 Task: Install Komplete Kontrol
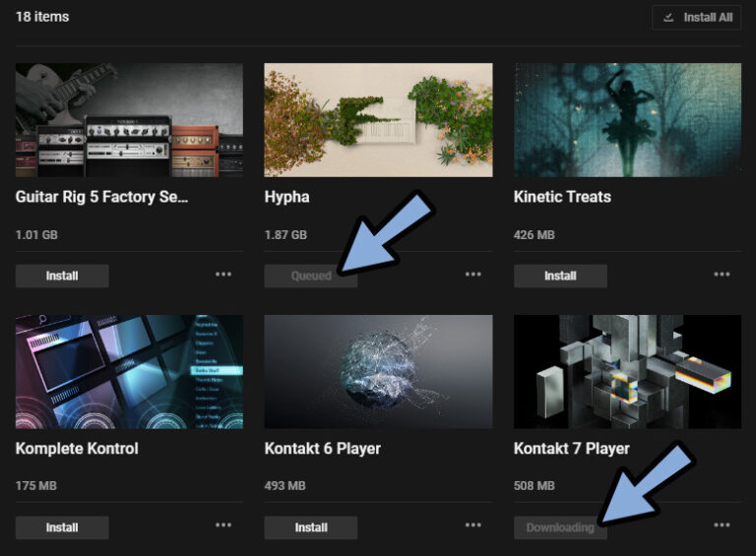tap(62, 527)
